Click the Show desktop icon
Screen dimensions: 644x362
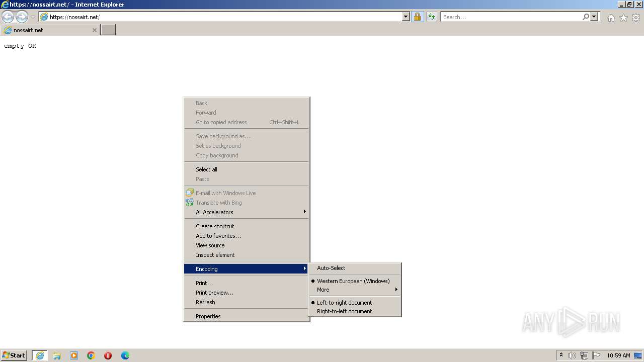[638, 355]
